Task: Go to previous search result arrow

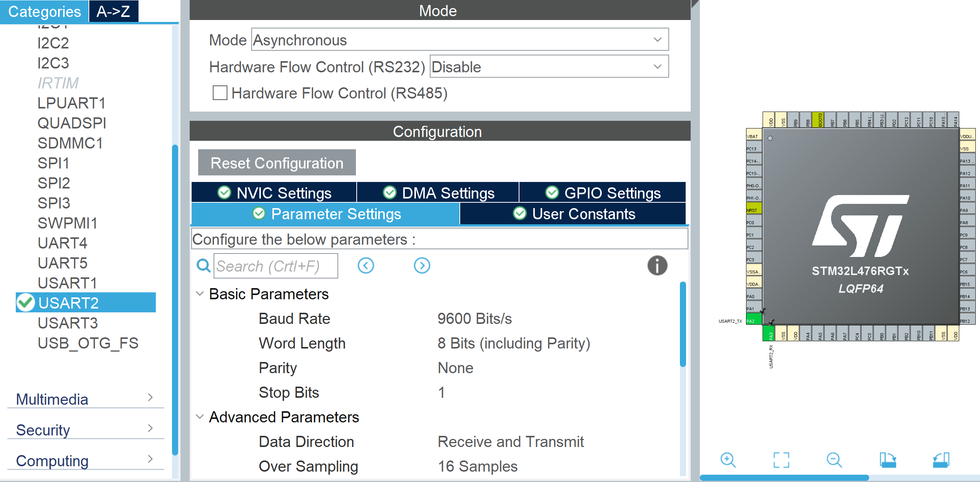Action: click(x=366, y=265)
